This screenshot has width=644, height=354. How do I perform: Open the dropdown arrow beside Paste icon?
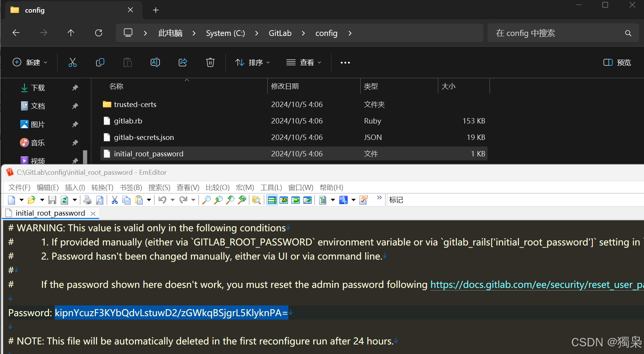(x=149, y=200)
